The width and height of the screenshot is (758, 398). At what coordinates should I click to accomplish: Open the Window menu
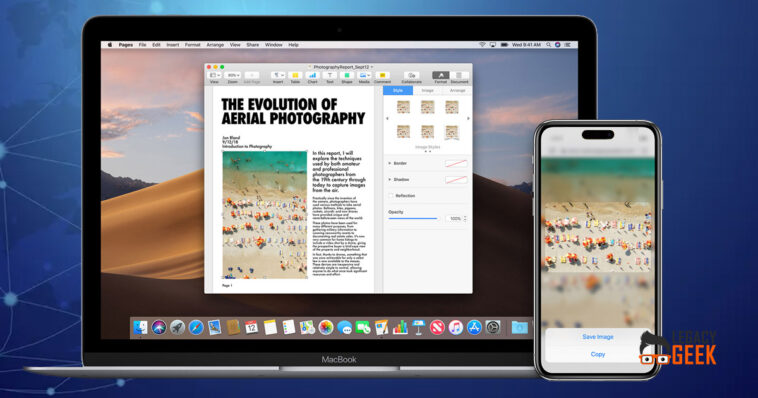click(274, 44)
